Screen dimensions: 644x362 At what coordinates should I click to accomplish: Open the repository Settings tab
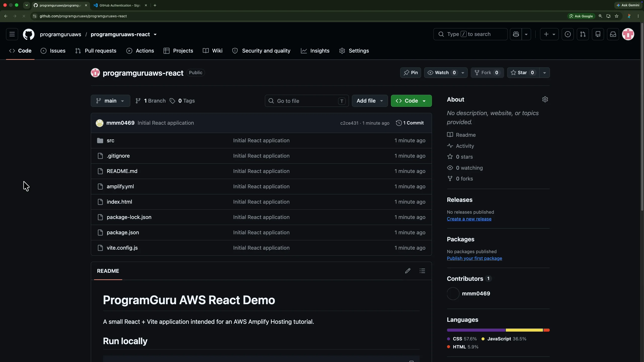click(x=354, y=51)
